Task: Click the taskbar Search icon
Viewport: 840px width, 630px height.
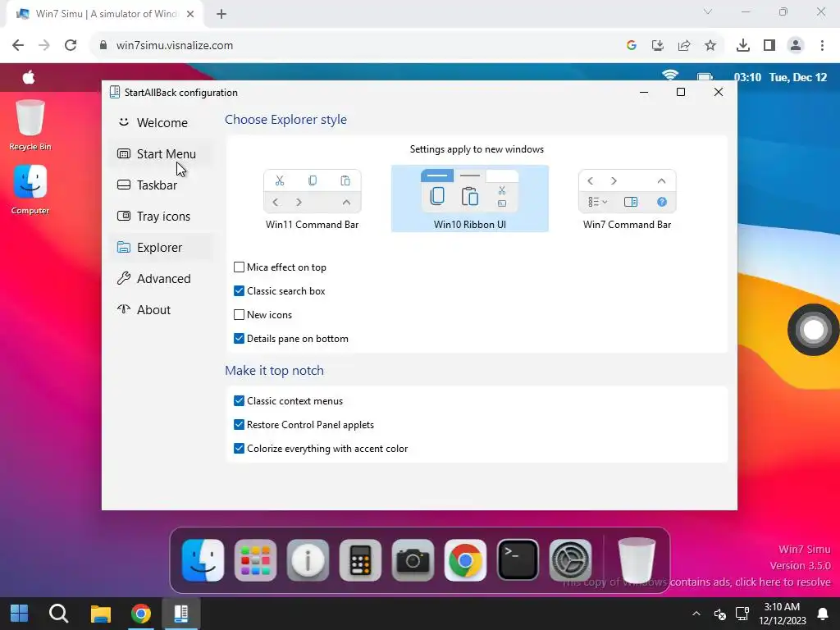Action: coord(58,614)
